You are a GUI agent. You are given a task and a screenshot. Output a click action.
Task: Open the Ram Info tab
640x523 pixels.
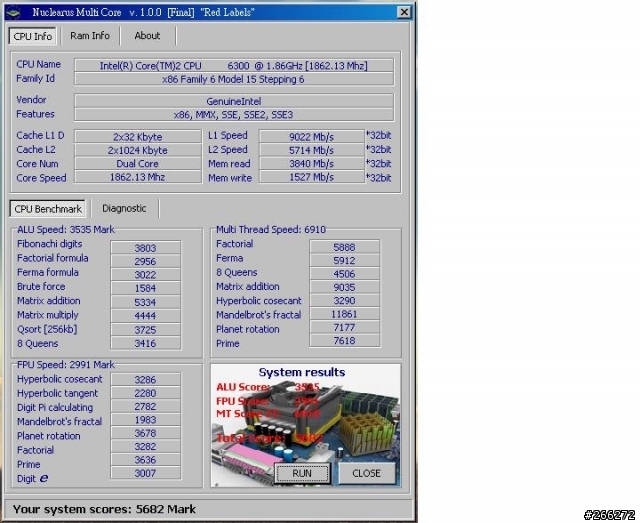click(x=90, y=36)
